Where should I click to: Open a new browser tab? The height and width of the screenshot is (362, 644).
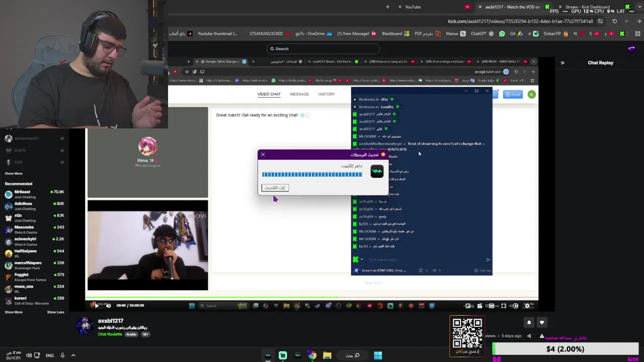click(387, 7)
